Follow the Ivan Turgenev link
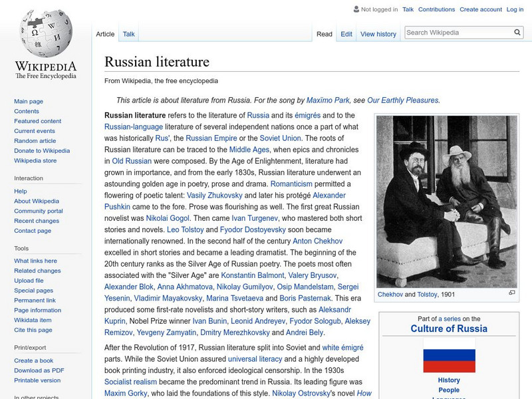Viewport: 532px width, 399px height. click(x=255, y=218)
